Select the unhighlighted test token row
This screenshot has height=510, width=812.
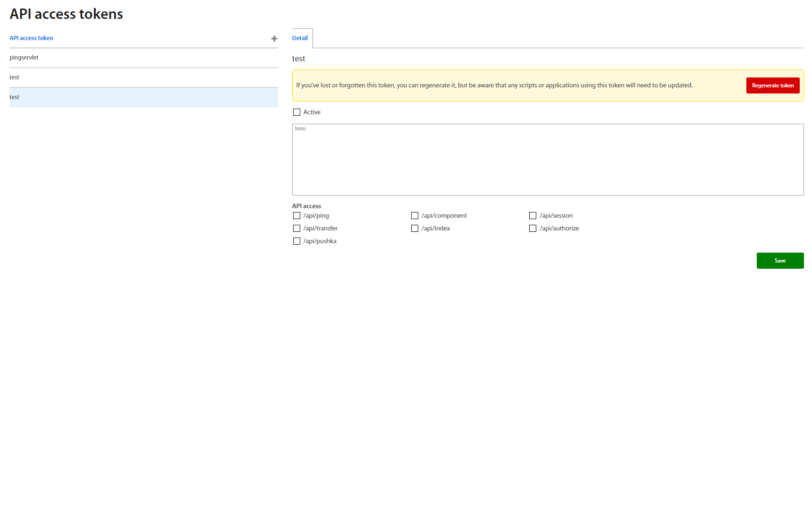pyautogui.click(x=144, y=77)
